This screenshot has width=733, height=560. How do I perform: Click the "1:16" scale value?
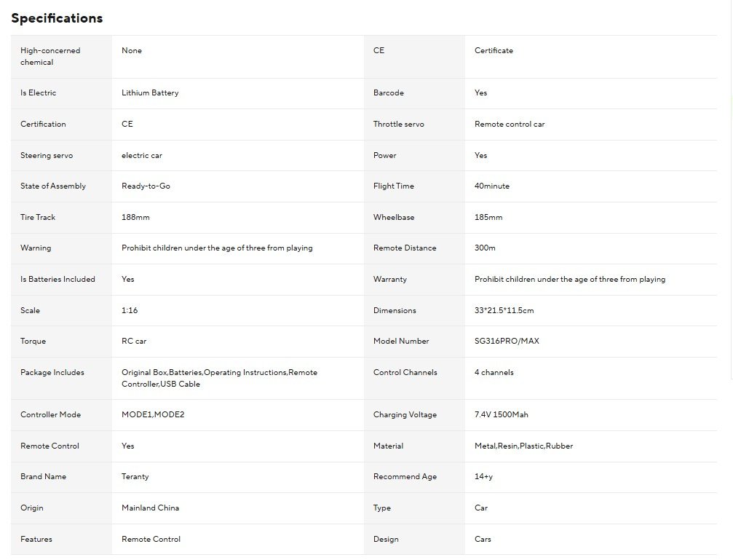point(130,311)
